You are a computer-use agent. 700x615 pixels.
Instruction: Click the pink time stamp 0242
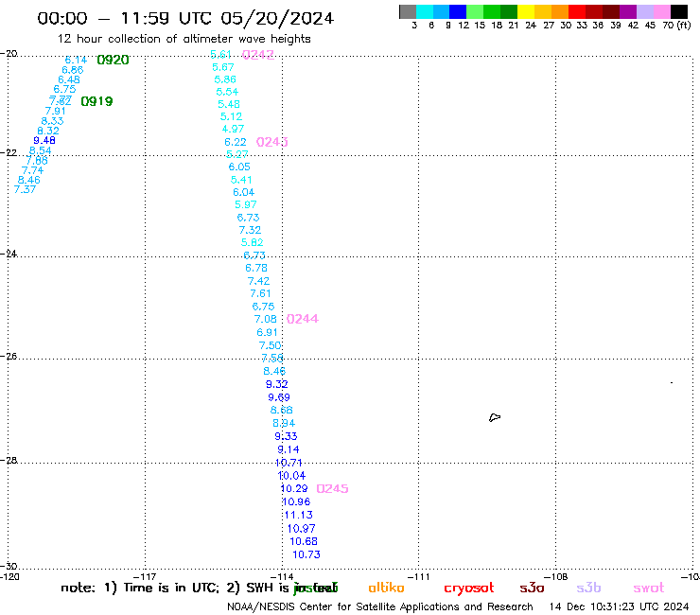[258, 55]
